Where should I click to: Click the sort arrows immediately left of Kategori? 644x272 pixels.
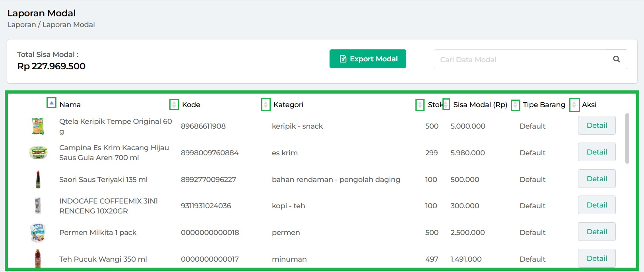pyautogui.click(x=266, y=105)
